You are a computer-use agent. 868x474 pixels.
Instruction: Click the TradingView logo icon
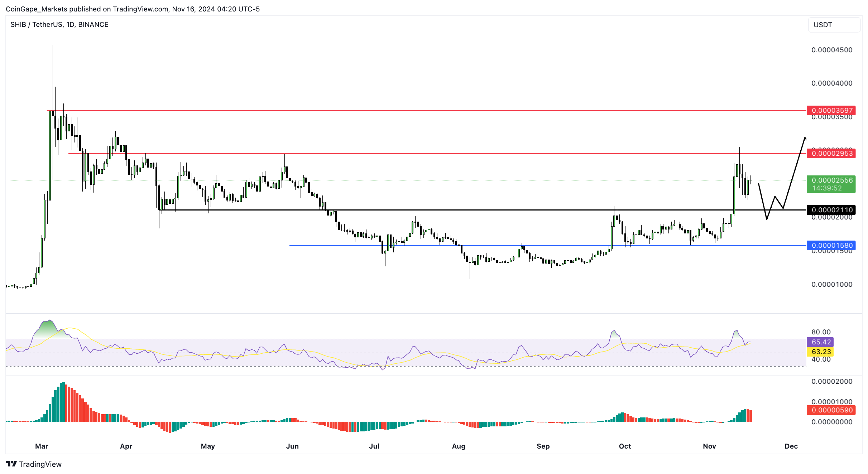coord(11,464)
